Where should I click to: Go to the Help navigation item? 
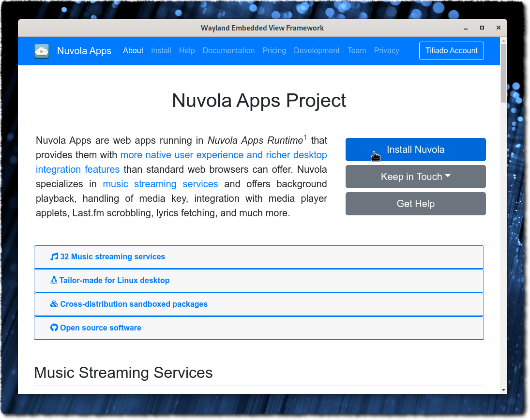point(187,51)
